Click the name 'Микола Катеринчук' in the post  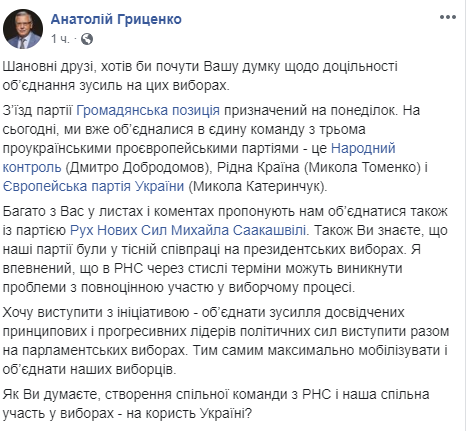(x=256, y=186)
